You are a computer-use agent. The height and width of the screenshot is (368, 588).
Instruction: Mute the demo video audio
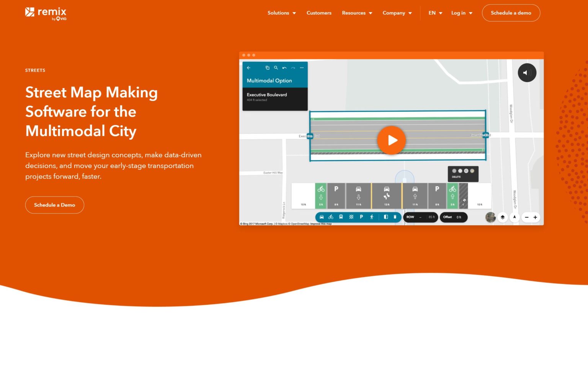pyautogui.click(x=527, y=72)
